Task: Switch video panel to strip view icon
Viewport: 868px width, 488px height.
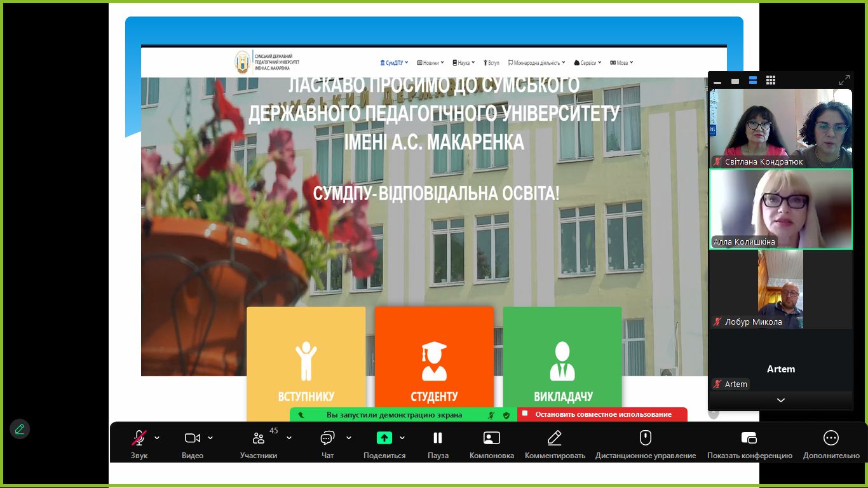Action: tap(753, 81)
